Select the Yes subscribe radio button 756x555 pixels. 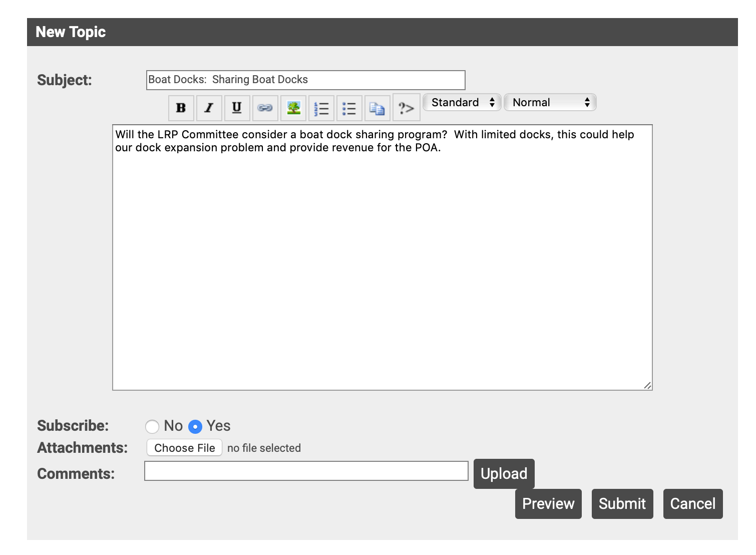point(195,426)
